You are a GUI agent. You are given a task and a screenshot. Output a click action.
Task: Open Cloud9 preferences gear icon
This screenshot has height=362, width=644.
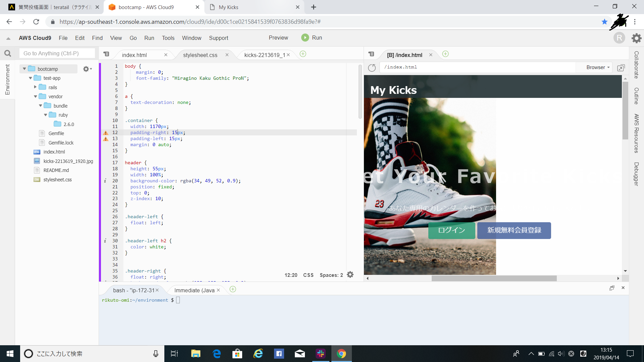[x=636, y=38]
